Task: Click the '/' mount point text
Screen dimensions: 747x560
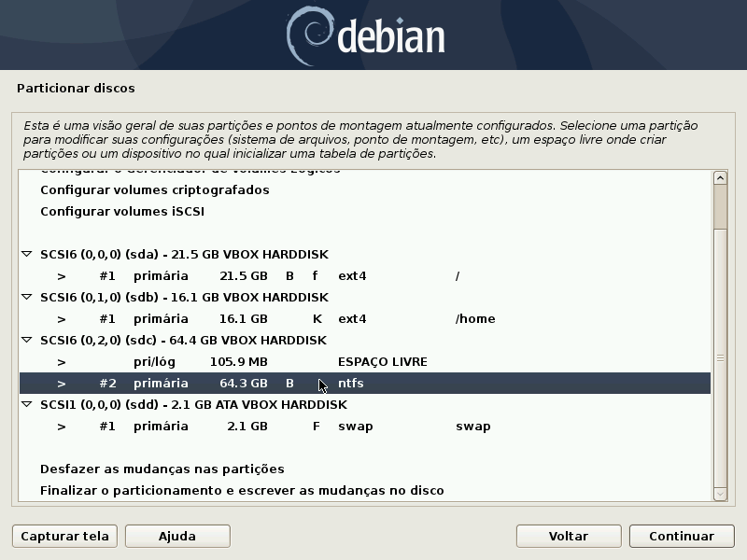Action: click(x=458, y=276)
